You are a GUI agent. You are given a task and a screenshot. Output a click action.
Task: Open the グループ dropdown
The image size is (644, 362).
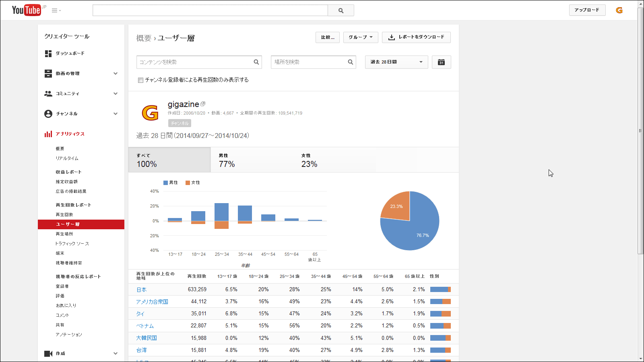coord(360,37)
